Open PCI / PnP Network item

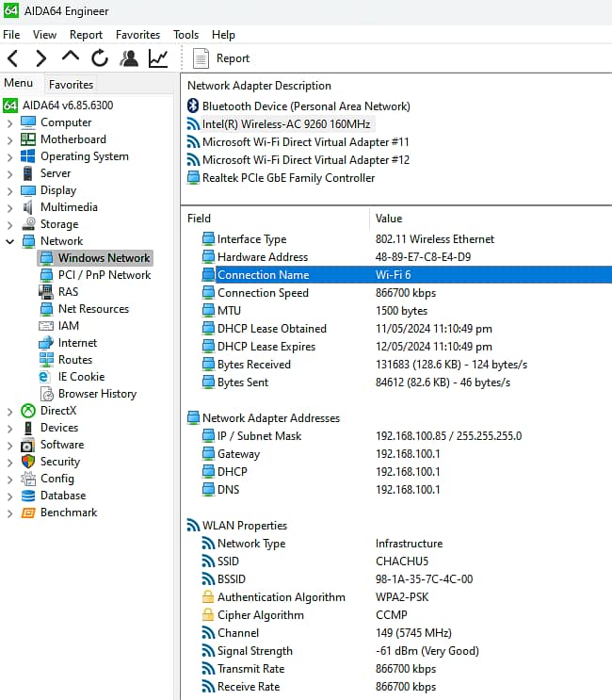[x=95, y=275]
